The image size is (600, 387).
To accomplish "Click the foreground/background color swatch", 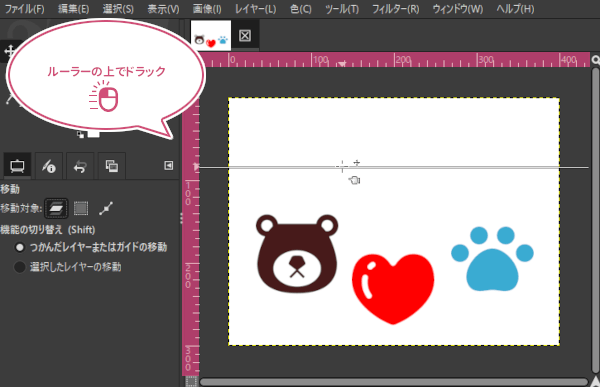I will click(90, 134).
